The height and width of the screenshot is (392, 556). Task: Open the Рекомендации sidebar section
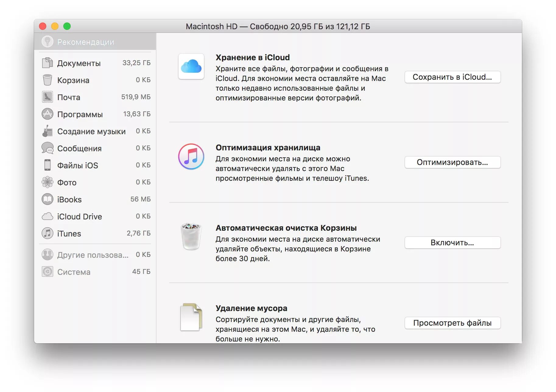95,42
